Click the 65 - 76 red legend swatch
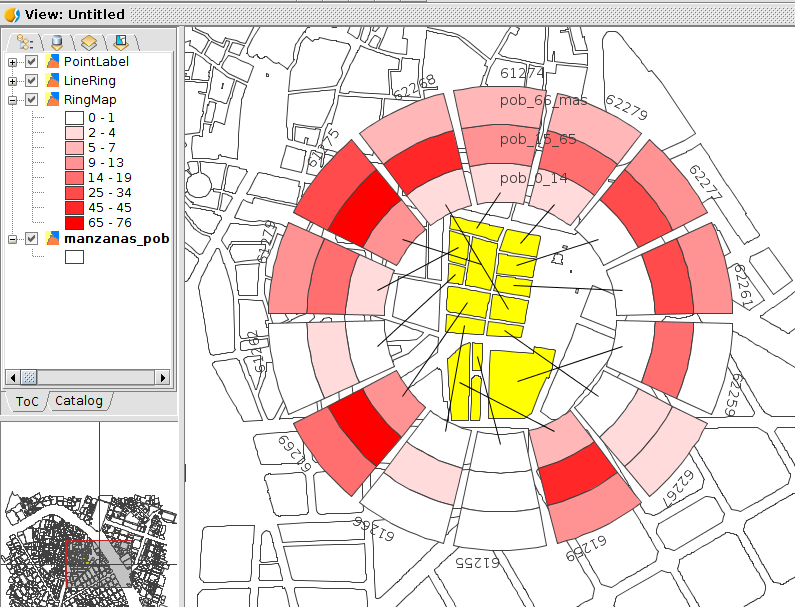 click(74, 222)
